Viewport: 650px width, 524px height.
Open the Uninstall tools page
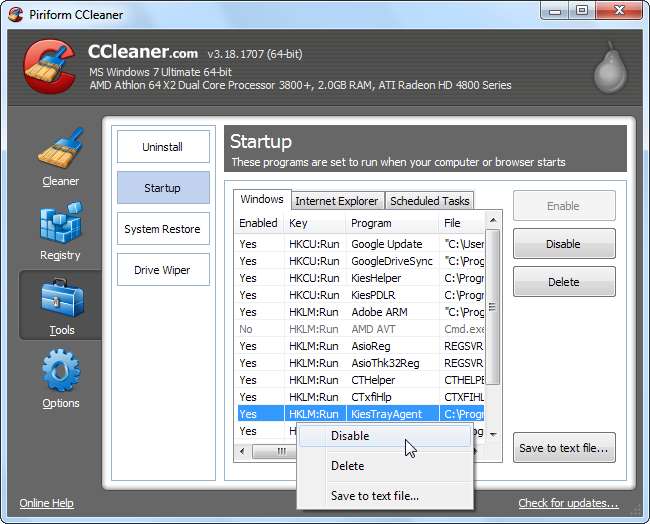coord(162,147)
